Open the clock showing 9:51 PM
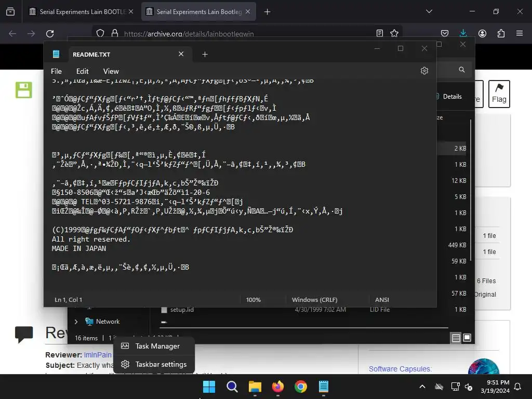The width and height of the screenshot is (532, 399). click(495, 387)
